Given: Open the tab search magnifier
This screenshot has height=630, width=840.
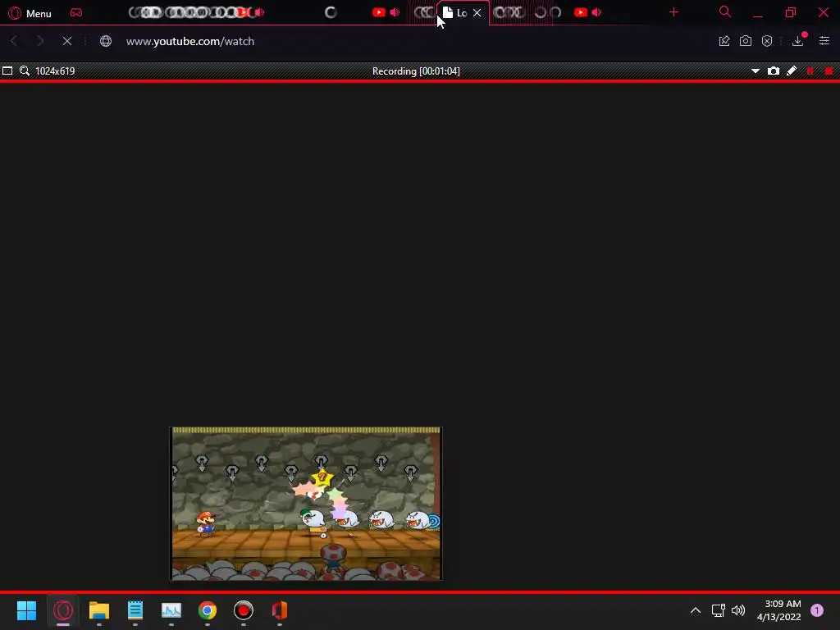Looking at the screenshot, I should pyautogui.click(x=725, y=11).
